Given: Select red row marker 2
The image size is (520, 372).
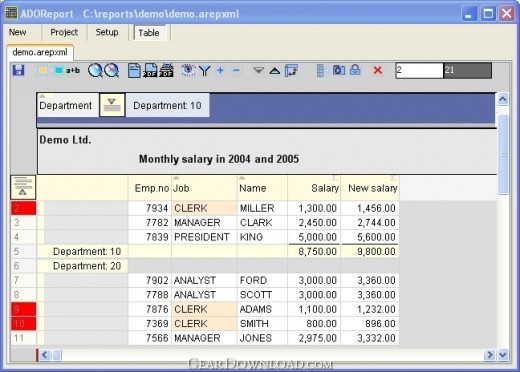Looking at the screenshot, I should pyautogui.click(x=23, y=208).
